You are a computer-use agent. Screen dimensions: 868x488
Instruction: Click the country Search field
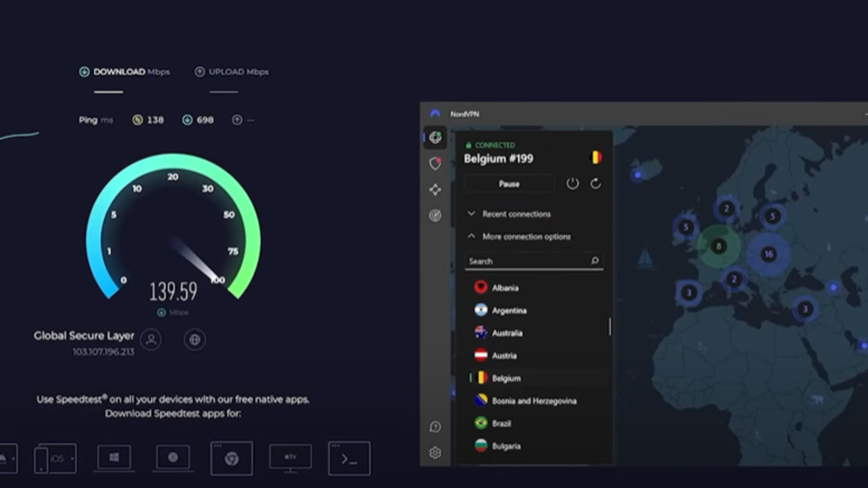(x=534, y=261)
